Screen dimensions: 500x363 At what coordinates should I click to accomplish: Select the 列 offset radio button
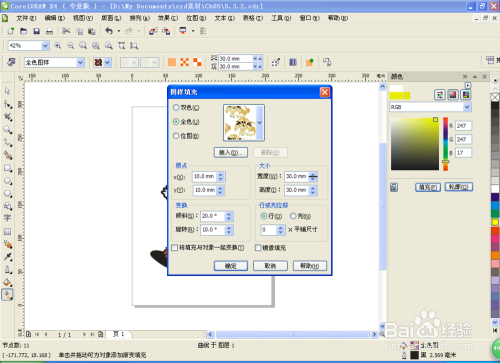[293, 216]
